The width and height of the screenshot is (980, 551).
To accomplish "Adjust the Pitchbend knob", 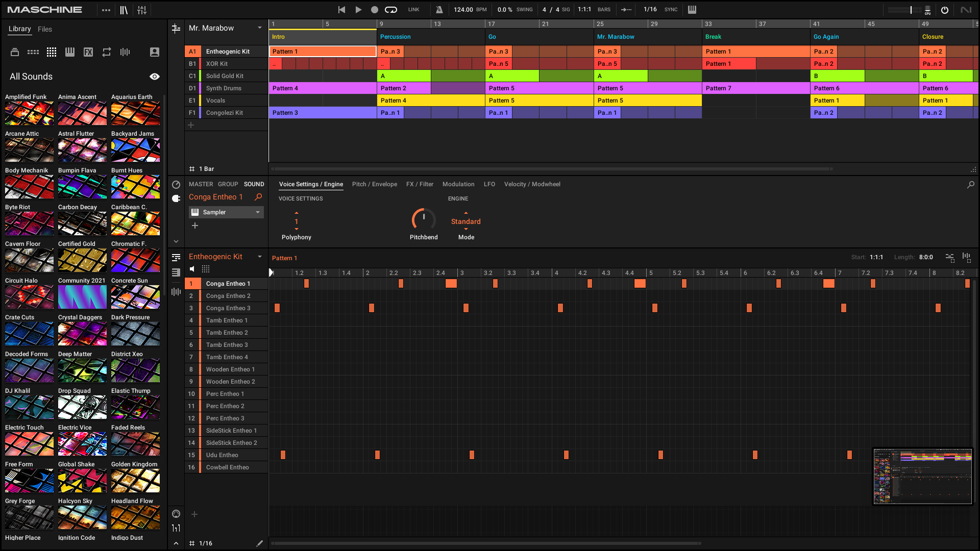I will tap(424, 219).
